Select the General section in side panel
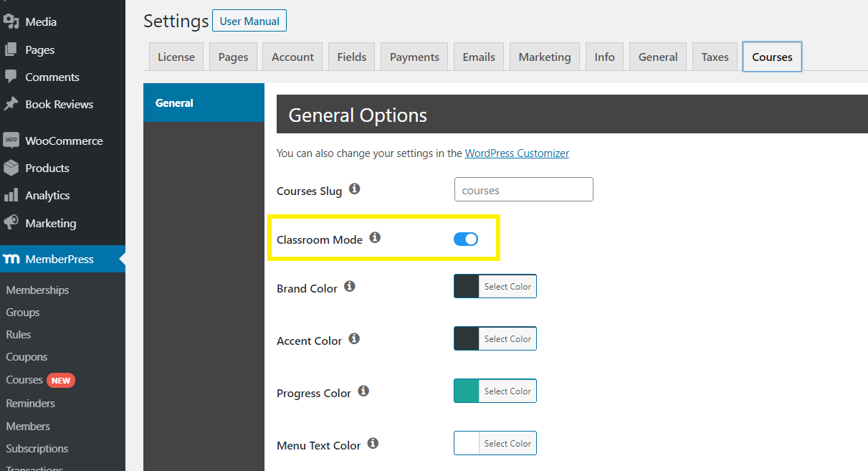 tap(204, 103)
